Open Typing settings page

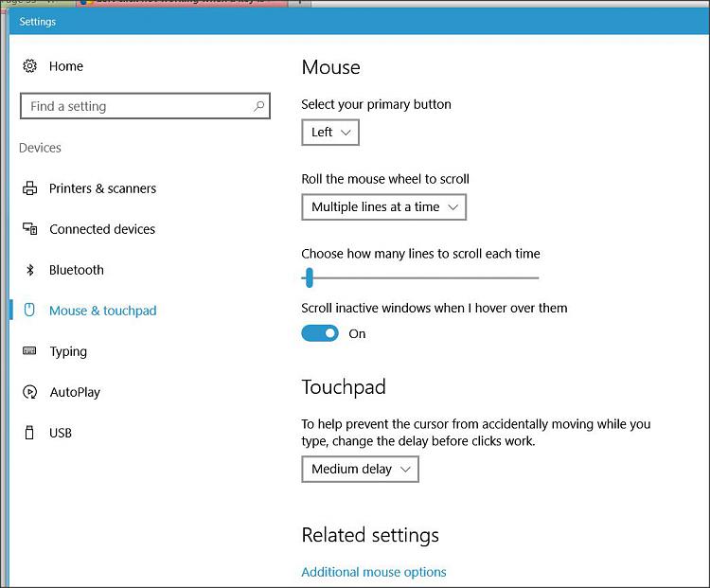[x=68, y=351]
